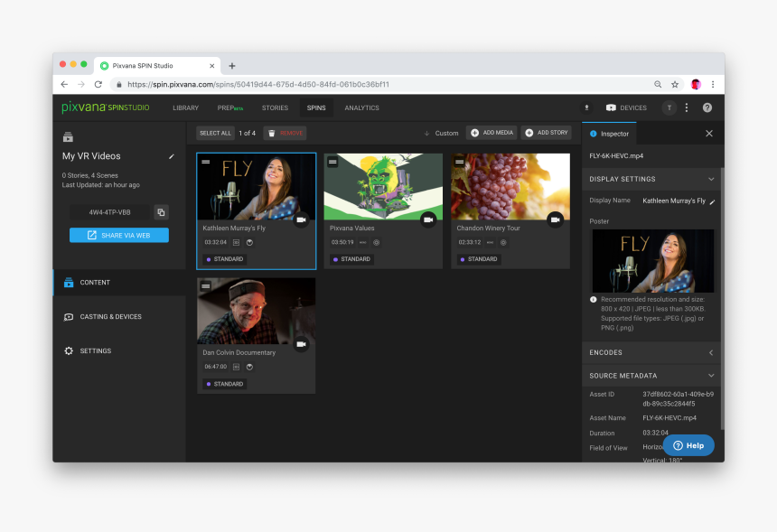
Task: Click video camera icon on Chandon Winery Tour
Action: point(555,219)
